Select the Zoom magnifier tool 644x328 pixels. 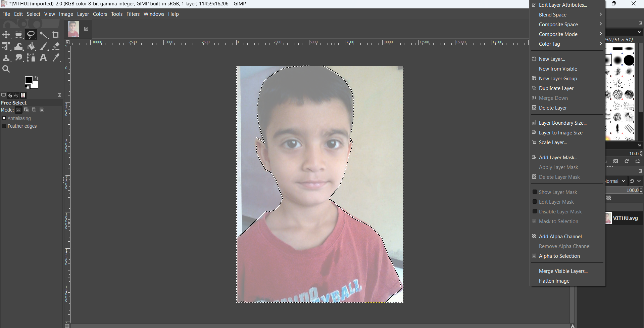6,69
